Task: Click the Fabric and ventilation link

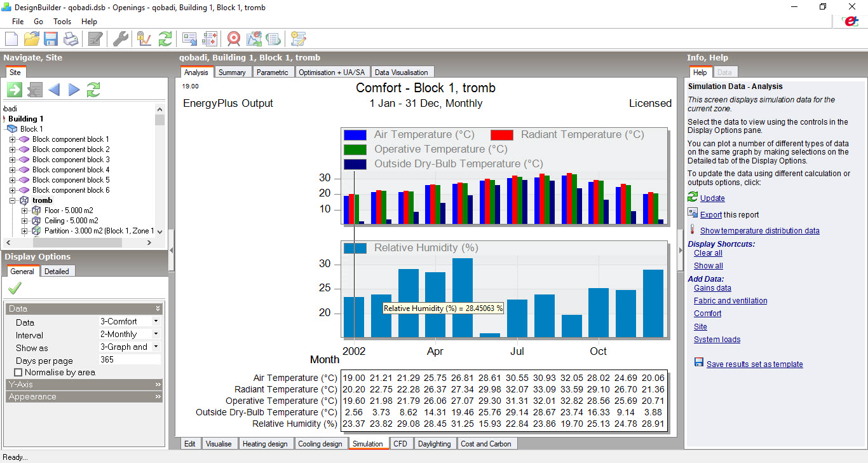Action: point(730,301)
